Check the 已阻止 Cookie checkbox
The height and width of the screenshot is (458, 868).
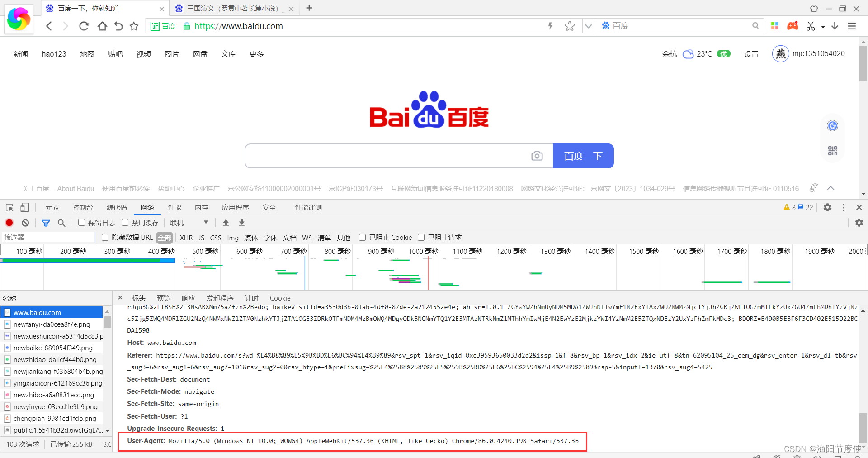click(x=362, y=237)
